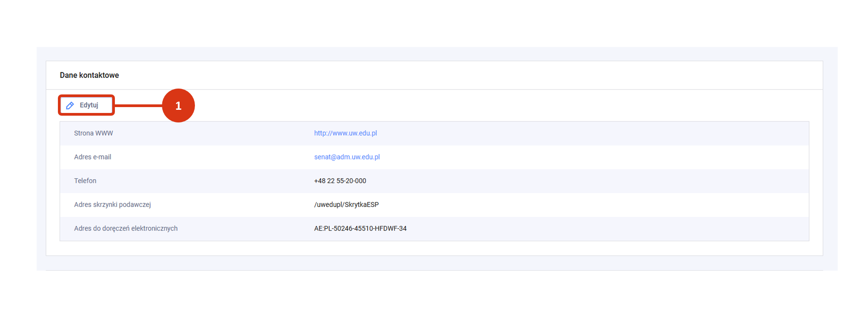Viewport: 868px width, 319px height.
Task: Click empty space right of Dane kontaktowe heading
Action: tap(452, 75)
